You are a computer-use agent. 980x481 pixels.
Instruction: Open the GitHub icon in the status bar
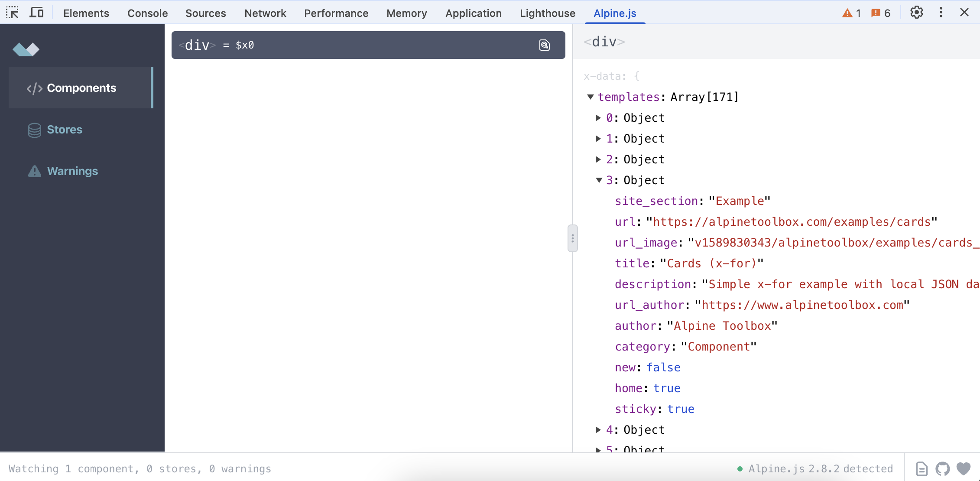click(942, 468)
